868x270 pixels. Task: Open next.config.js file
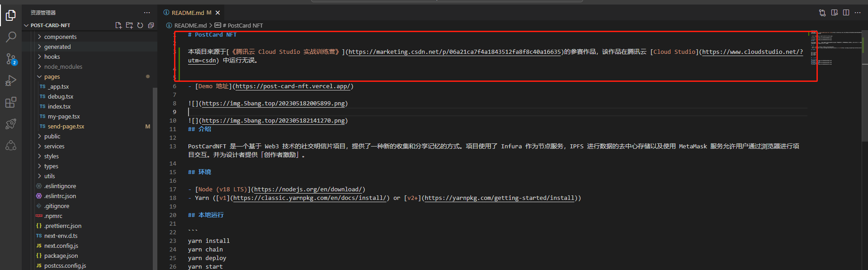pyautogui.click(x=61, y=246)
